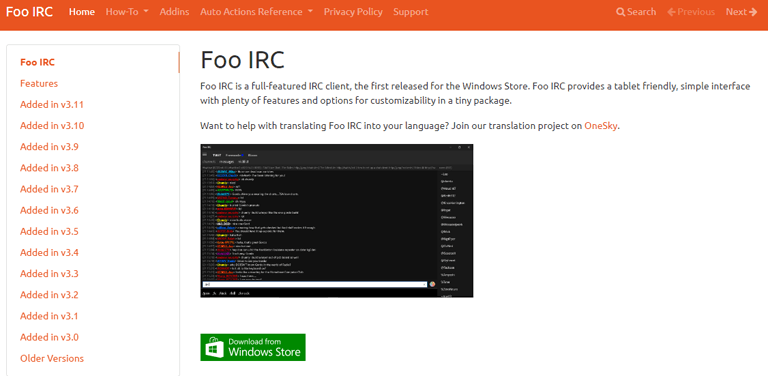Open Added in v3.1 section
The image size is (768, 376).
click(x=49, y=316)
